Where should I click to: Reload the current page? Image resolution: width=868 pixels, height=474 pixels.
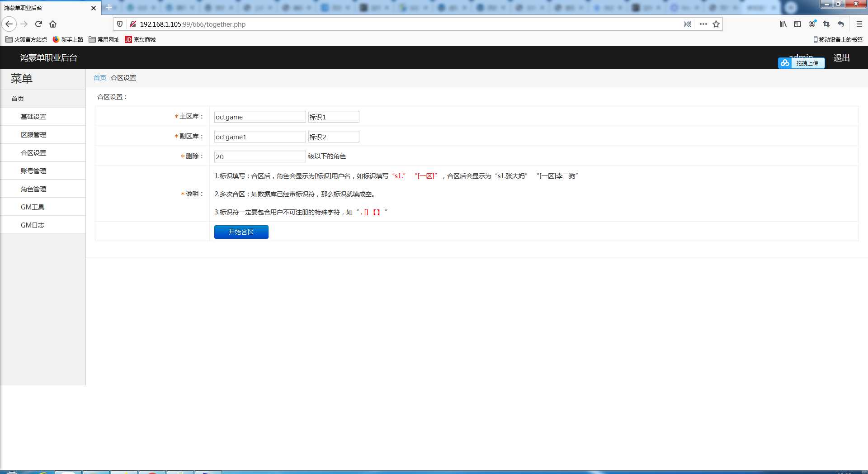[38, 24]
